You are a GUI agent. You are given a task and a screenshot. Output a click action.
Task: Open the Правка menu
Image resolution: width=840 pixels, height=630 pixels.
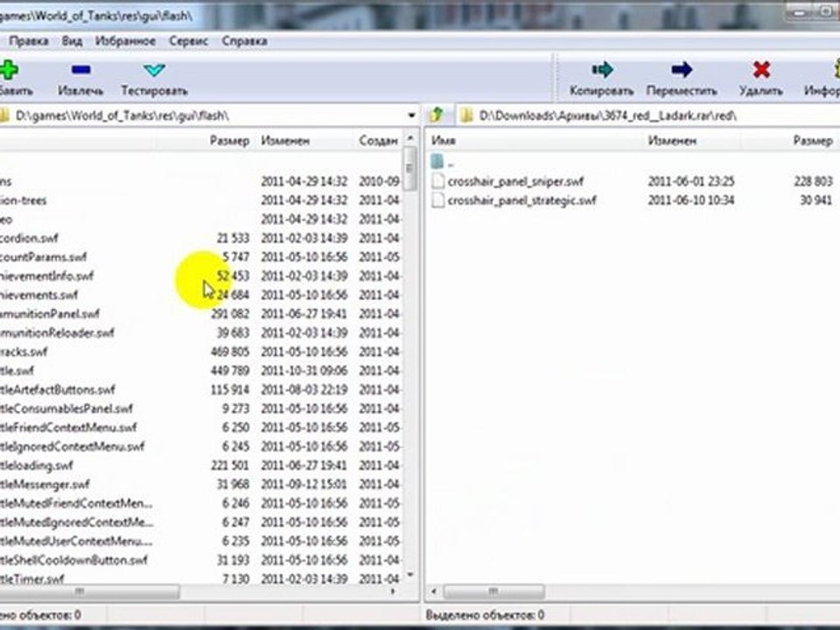click(28, 41)
